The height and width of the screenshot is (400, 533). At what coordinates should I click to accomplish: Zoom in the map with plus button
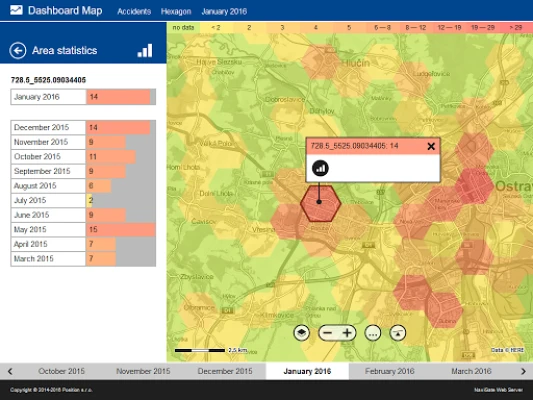[347, 333]
